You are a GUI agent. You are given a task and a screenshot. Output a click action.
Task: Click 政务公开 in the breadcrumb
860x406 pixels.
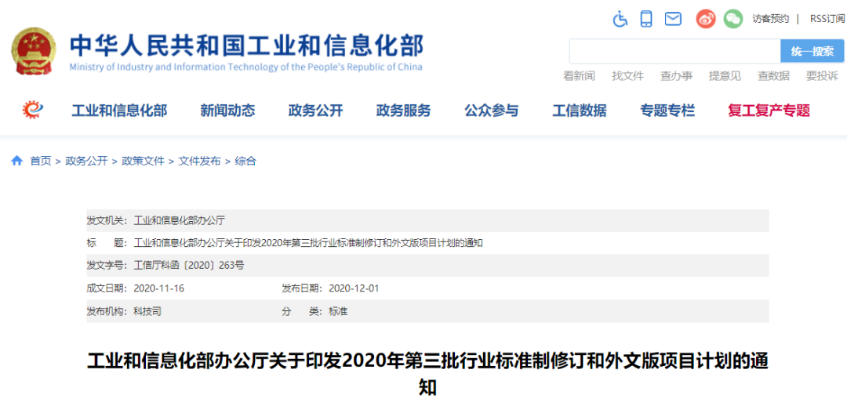[x=86, y=161]
